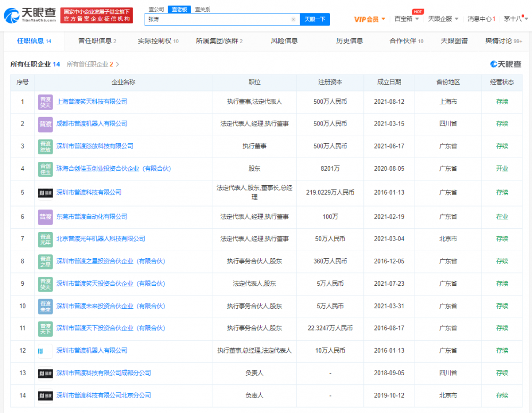Open link 北京普渡光年机器人科技有限公司
The height and width of the screenshot is (413, 532).
[101, 239]
